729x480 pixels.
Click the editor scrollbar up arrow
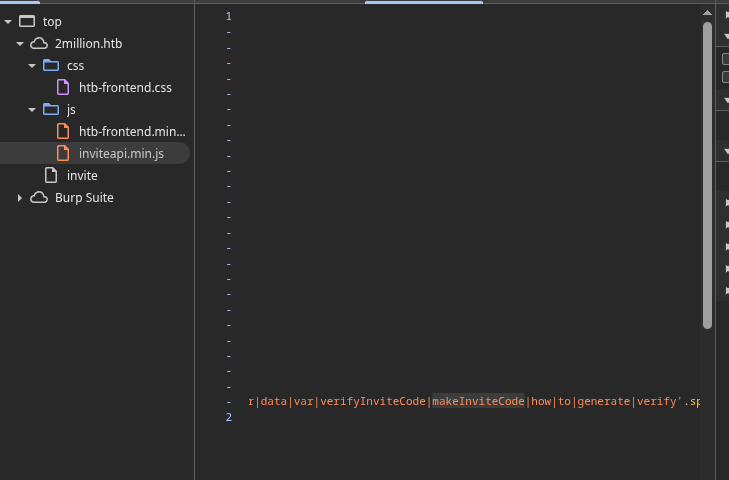click(x=707, y=13)
